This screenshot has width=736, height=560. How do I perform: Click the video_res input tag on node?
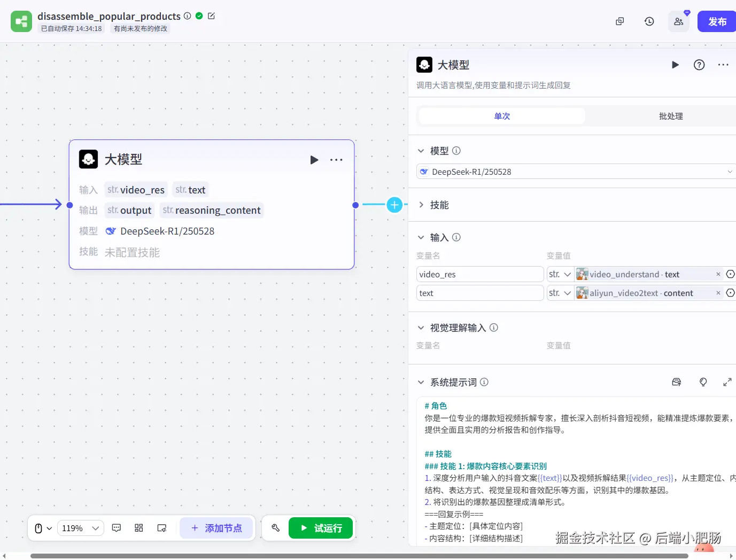136,190
